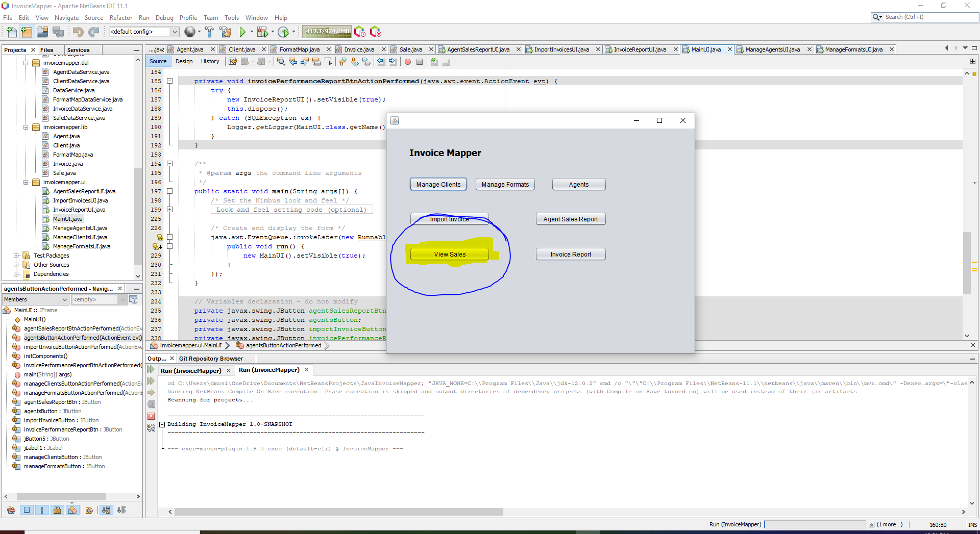
Task: Re-run the build with the output green arrows icon
Action: 151,369
